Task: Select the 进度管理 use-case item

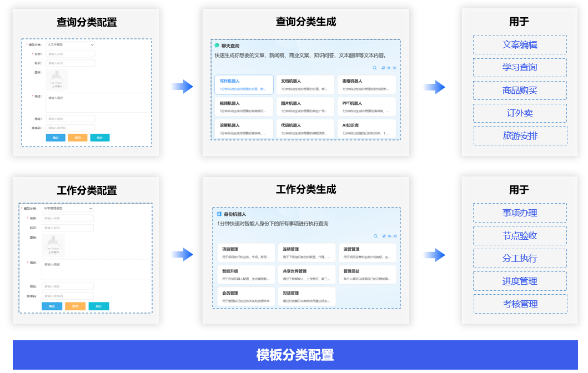Action: [x=520, y=281]
